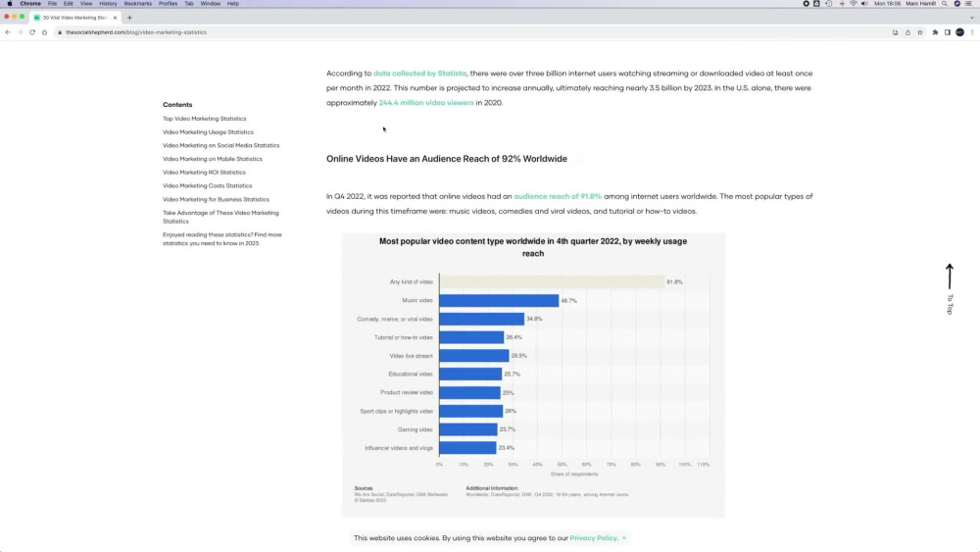Image resolution: width=980 pixels, height=552 pixels.
Task: Open Chrome's three-dot menu
Action: [x=972, y=32]
